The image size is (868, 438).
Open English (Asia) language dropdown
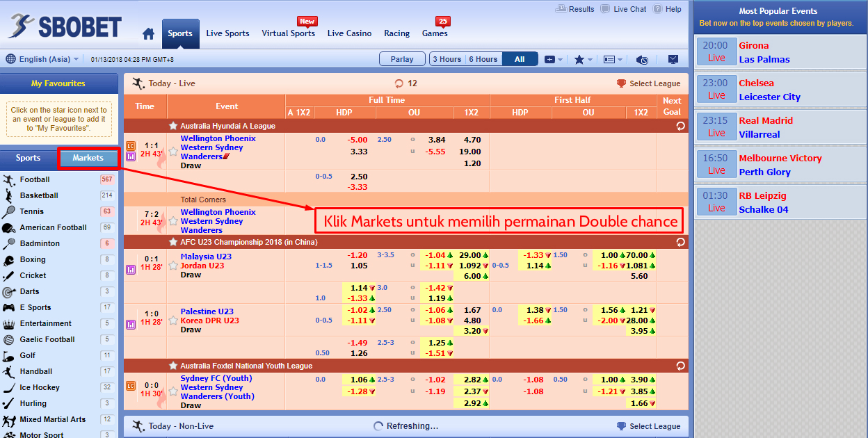click(x=42, y=59)
